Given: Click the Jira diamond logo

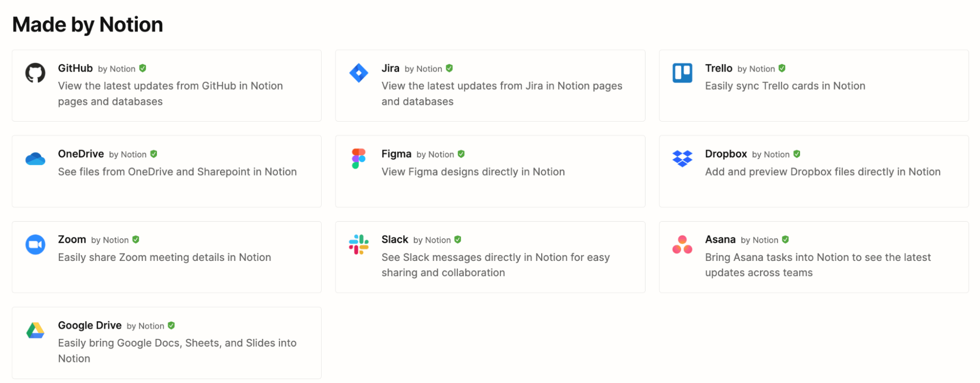Looking at the screenshot, I should tap(358, 73).
